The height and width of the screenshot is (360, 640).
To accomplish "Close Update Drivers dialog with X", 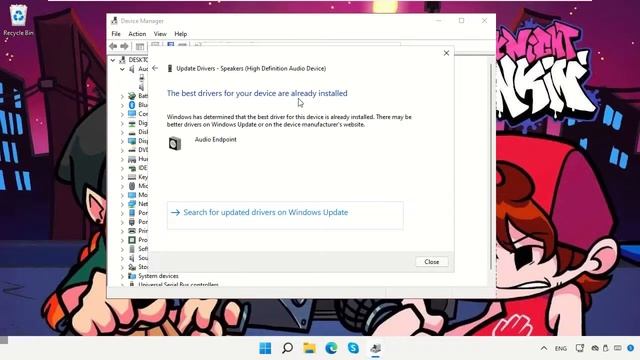I will [x=446, y=53].
